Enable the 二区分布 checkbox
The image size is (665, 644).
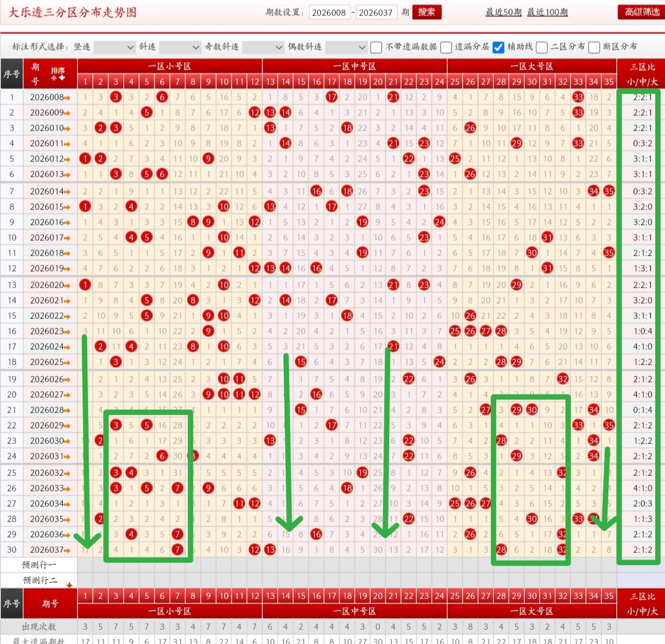[x=542, y=47]
